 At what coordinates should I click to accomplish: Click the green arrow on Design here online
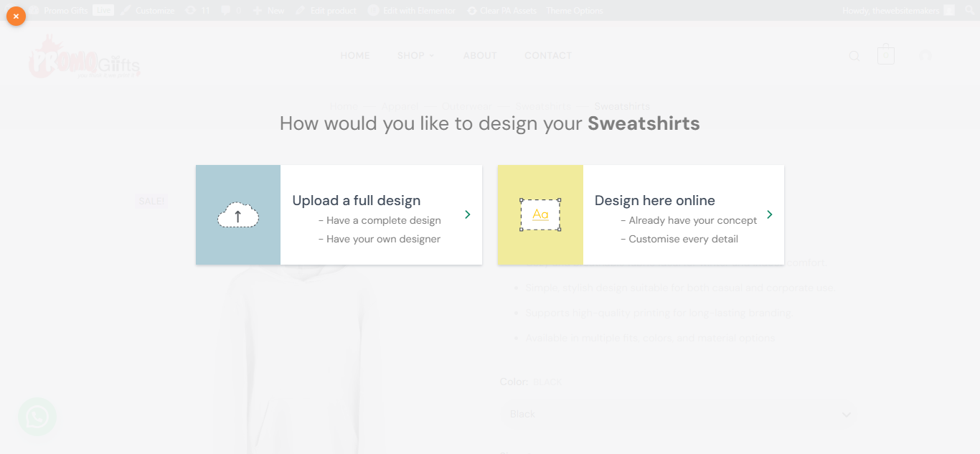(770, 214)
